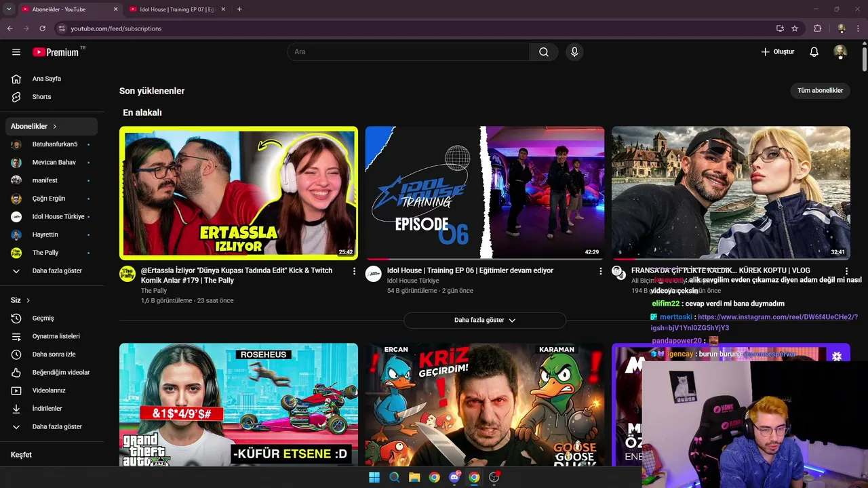Open the Chrome profile icon in toolbar
The height and width of the screenshot is (488, 868).
click(x=842, y=28)
